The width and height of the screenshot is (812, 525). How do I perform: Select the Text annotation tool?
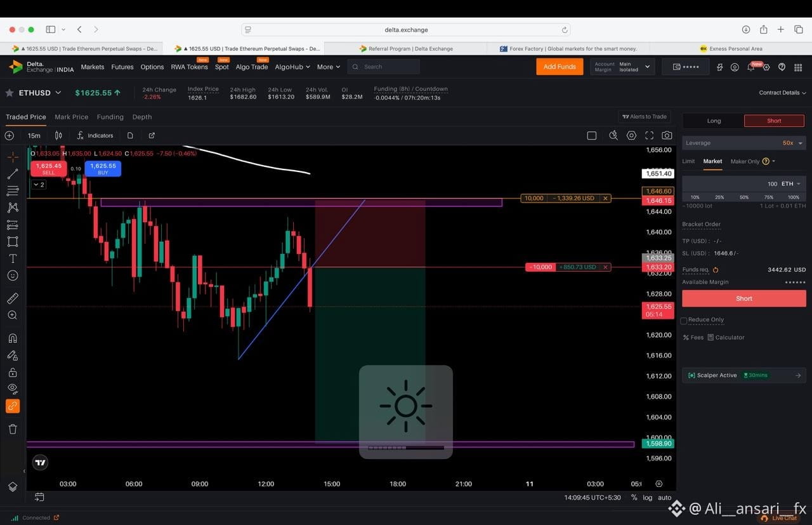[13, 258]
